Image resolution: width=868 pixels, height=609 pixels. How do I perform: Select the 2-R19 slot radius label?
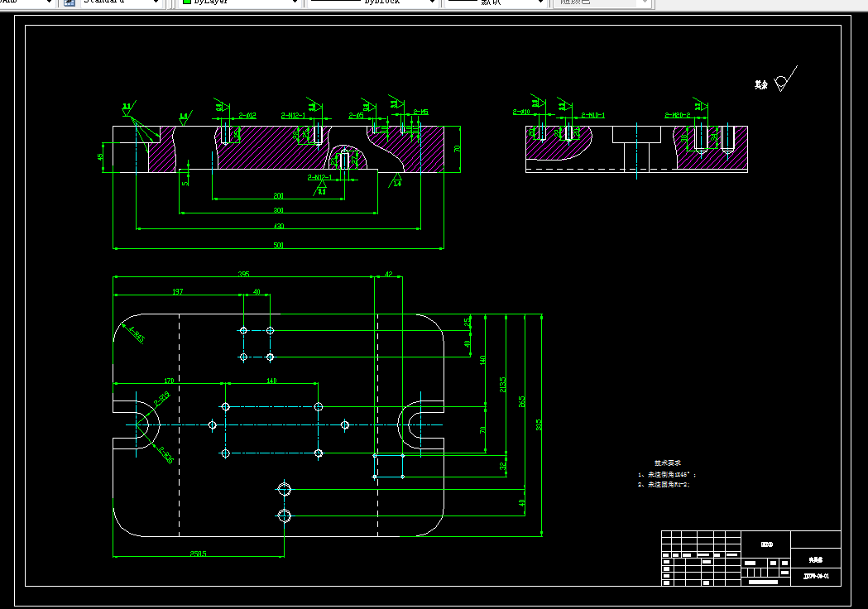161,399
